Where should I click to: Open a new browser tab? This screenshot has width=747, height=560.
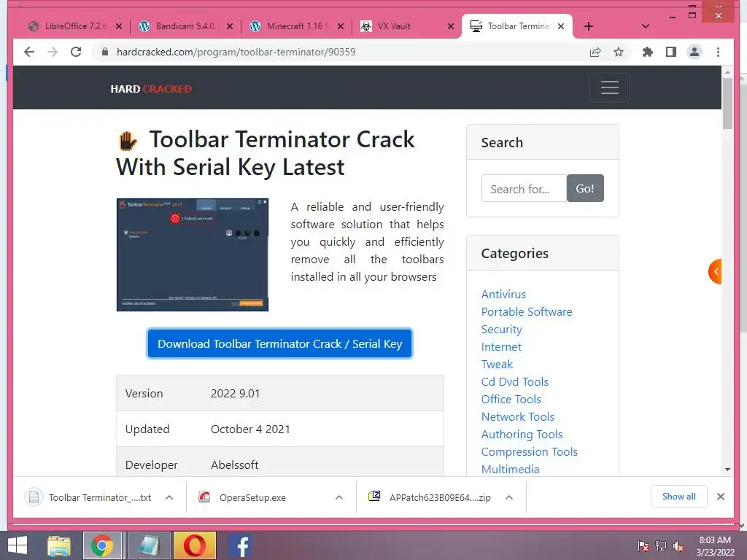point(589,26)
